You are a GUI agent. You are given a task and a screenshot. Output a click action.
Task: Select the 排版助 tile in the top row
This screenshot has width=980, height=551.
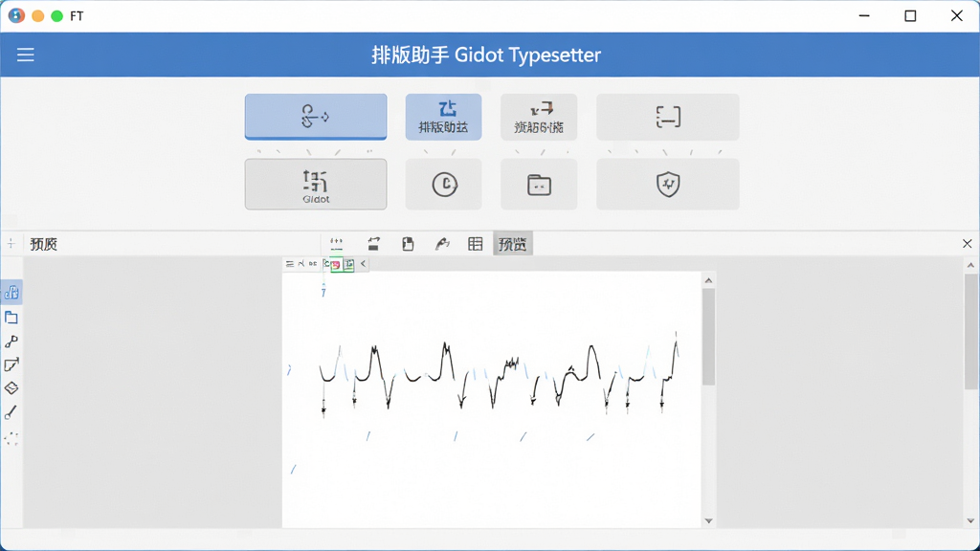[x=443, y=117]
